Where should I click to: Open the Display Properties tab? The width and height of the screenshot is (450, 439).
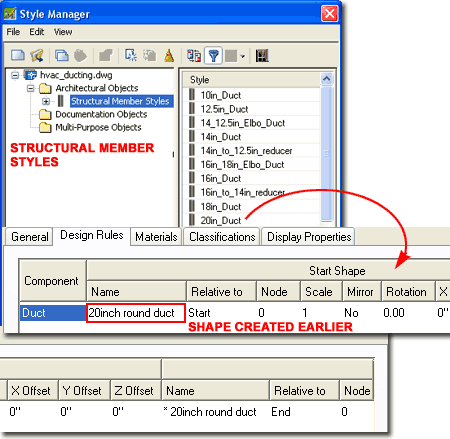309,237
